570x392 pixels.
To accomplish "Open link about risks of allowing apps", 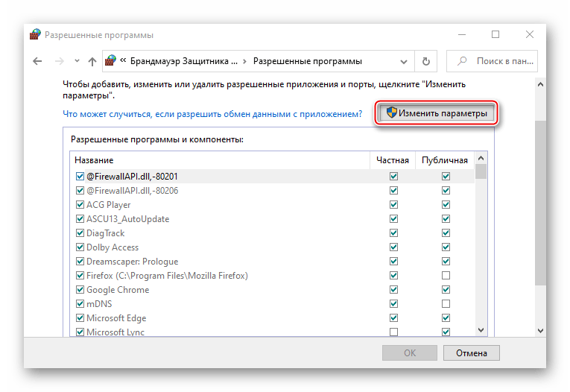I will pyautogui.click(x=212, y=114).
